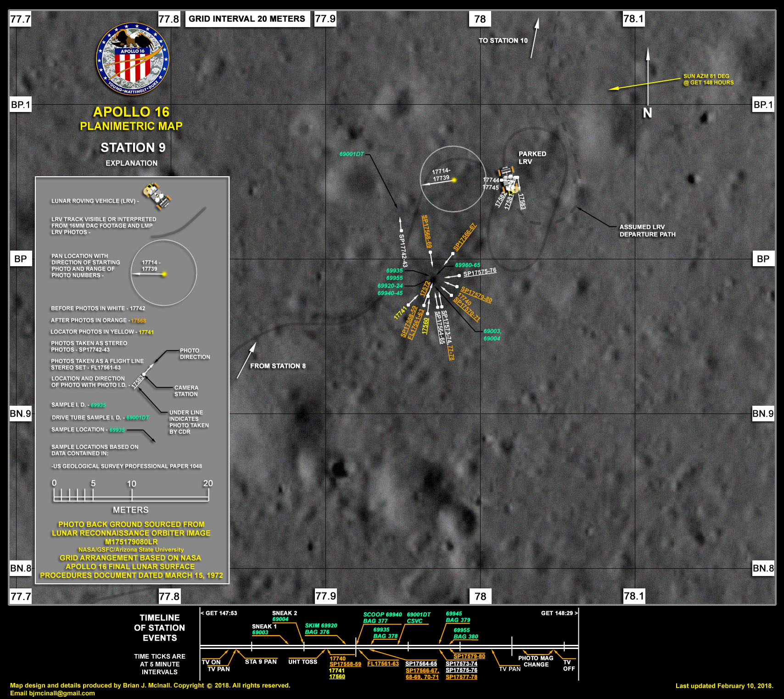Click the north arrow N compass indicator

tap(647, 112)
